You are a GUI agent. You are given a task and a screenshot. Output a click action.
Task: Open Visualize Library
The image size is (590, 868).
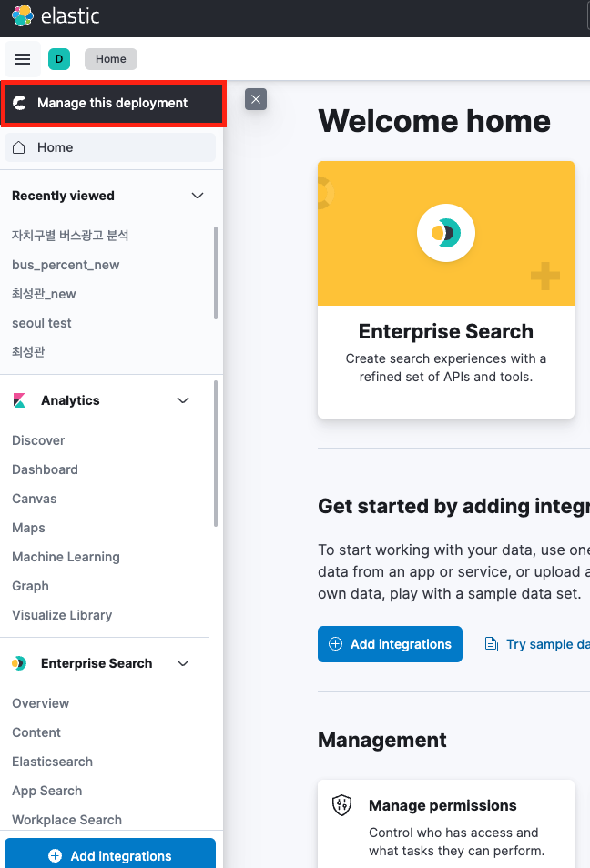point(62,615)
